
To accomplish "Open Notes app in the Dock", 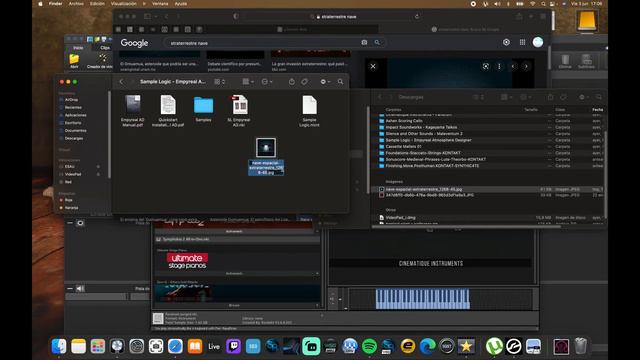I will coord(78,346).
